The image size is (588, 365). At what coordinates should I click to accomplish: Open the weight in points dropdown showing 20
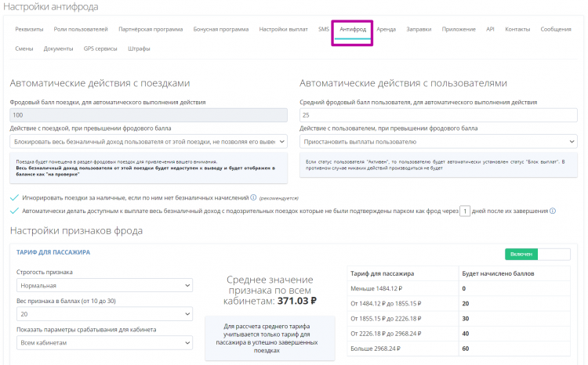[100, 314]
